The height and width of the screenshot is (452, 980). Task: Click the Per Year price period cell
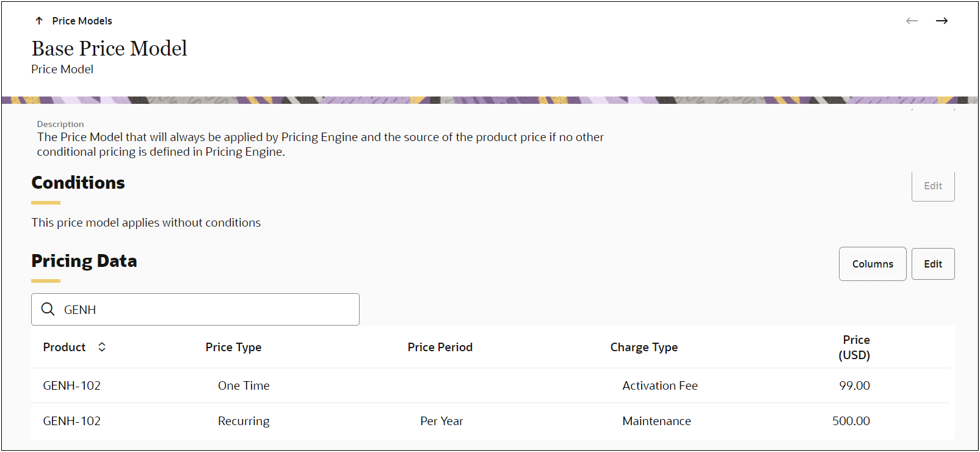tap(441, 421)
